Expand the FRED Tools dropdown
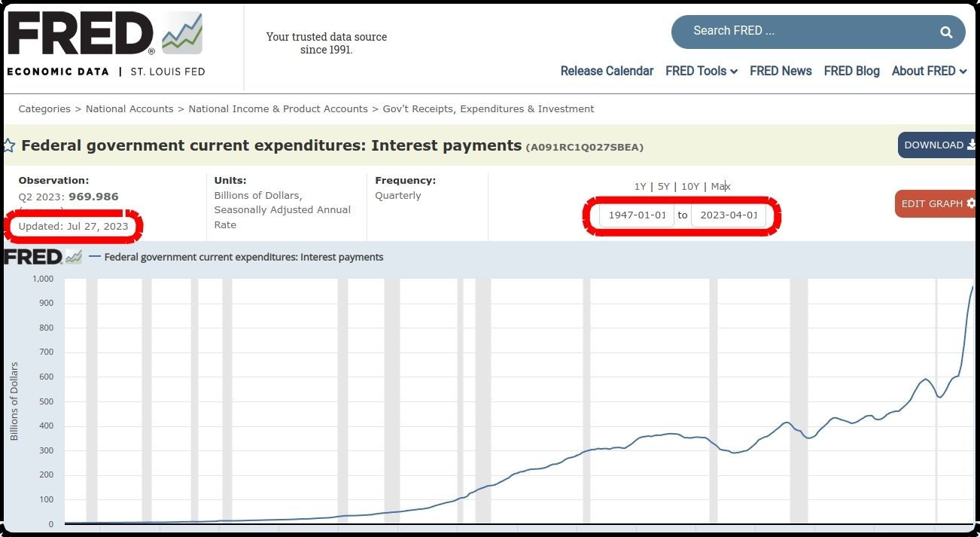The height and width of the screenshot is (537, 980). (702, 71)
